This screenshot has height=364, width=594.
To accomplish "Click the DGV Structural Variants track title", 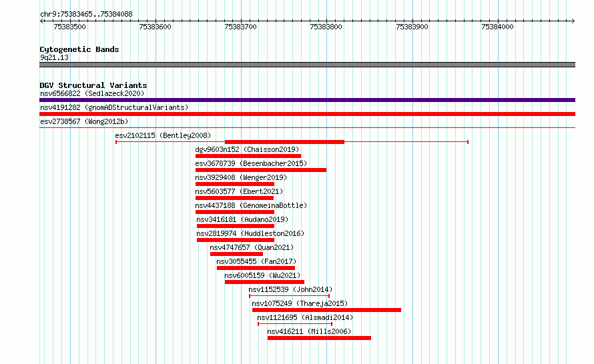I will pos(93,85).
